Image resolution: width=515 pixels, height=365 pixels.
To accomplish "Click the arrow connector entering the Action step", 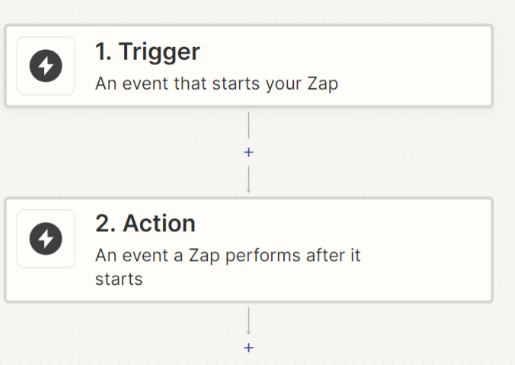I will click(x=249, y=179).
